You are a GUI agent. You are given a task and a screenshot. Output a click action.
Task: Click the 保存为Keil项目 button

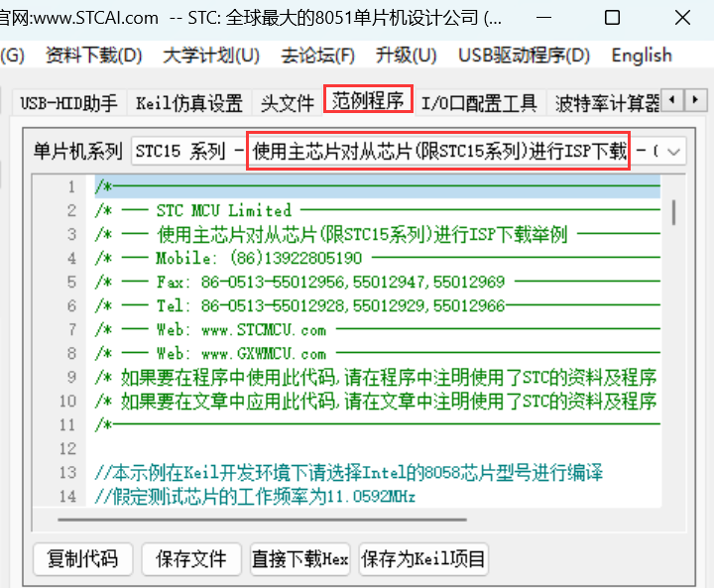tap(423, 559)
